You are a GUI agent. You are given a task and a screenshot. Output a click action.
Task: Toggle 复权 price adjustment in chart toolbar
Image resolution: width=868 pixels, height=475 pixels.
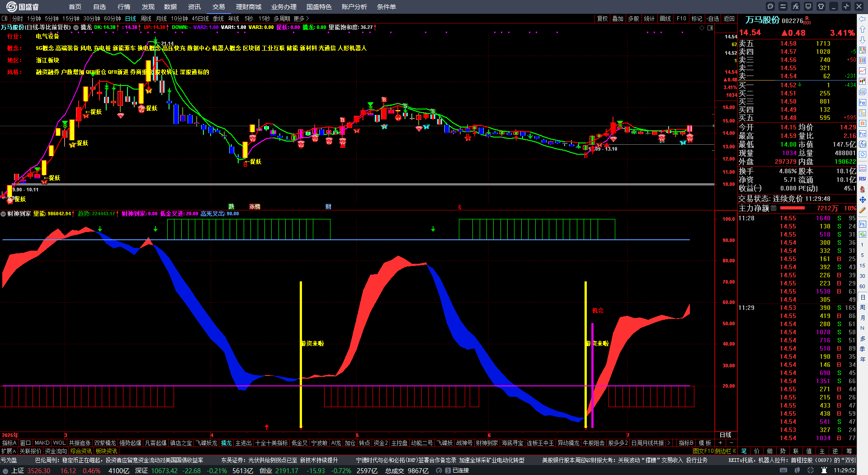tap(603, 19)
